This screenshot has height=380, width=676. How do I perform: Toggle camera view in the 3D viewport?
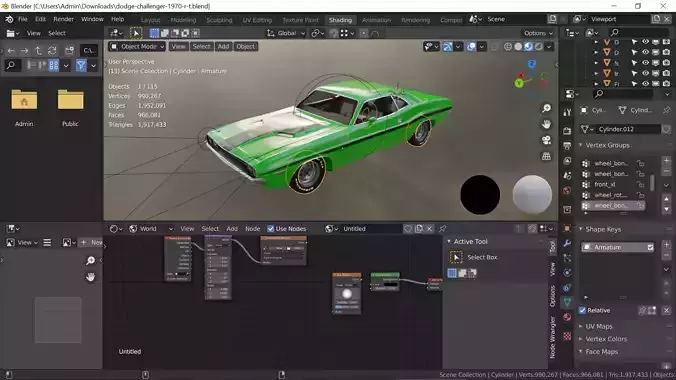[x=546, y=140]
